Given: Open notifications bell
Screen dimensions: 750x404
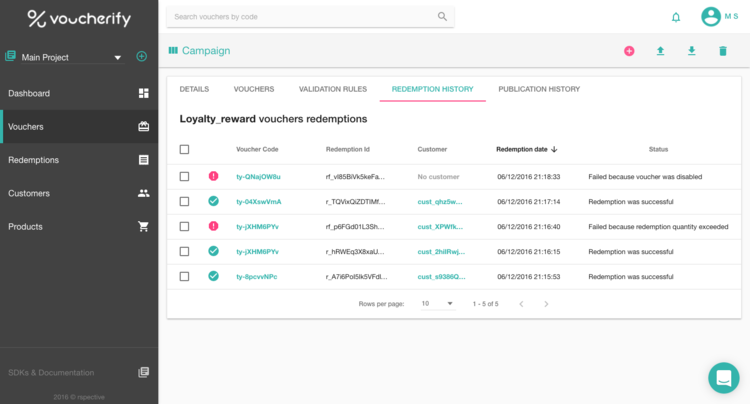Looking at the screenshot, I should pyautogui.click(x=676, y=18).
